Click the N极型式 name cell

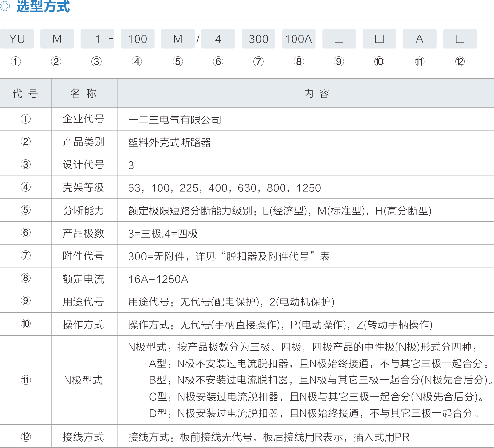tap(83, 380)
